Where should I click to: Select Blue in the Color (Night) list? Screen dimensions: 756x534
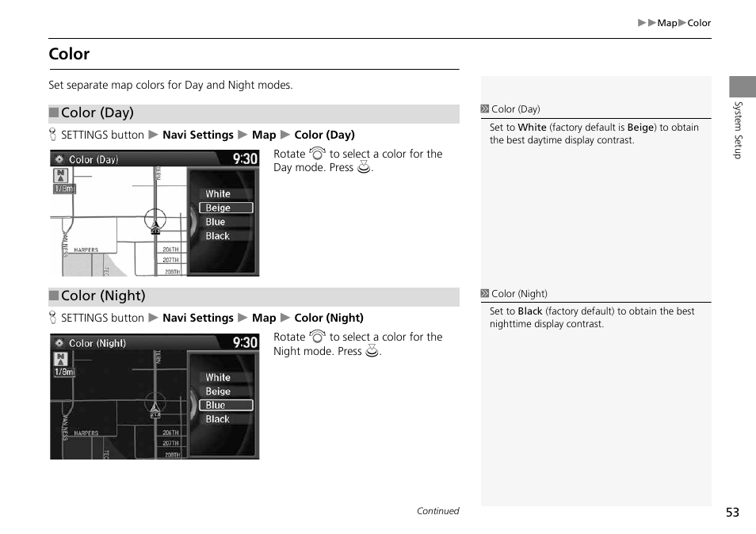[226, 406]
